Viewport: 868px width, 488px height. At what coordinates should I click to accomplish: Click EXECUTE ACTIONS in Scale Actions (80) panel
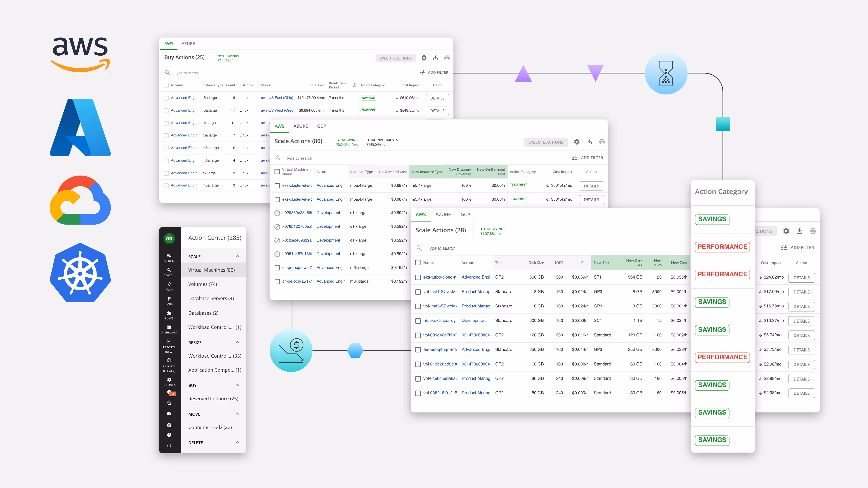pyautogui.click(x=545, y=142)
